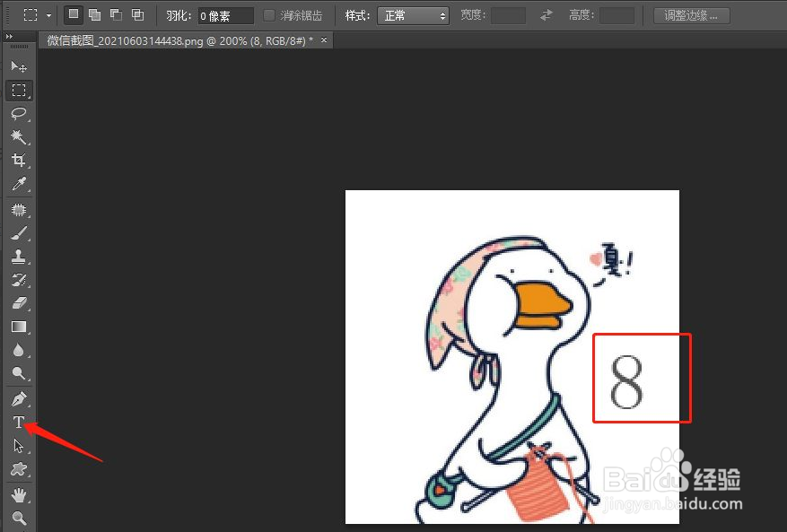The image size is (787, 532).
Task: Open the 样式 style dropdown
Action: pos(412,14)
